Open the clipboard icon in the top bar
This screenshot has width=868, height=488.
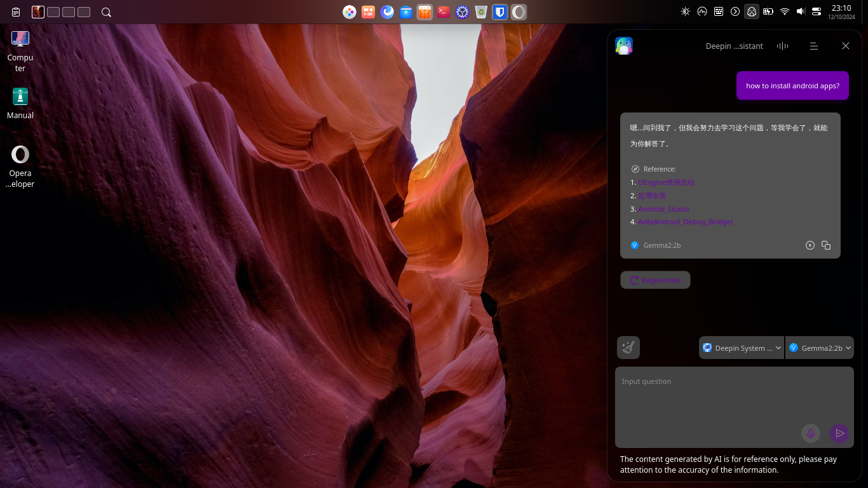(x=16, y=12)
